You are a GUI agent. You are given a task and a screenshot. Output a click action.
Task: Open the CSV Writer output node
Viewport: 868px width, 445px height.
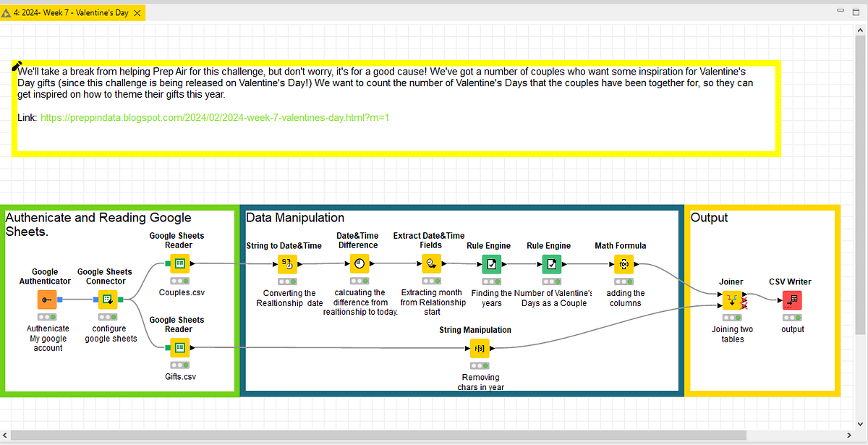coord(792,300)
